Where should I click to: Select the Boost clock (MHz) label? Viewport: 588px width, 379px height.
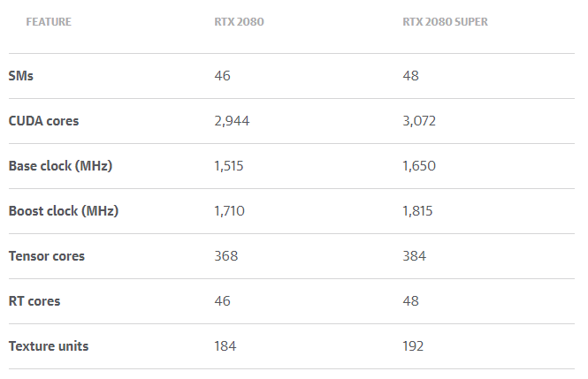[x=64, y=211]
